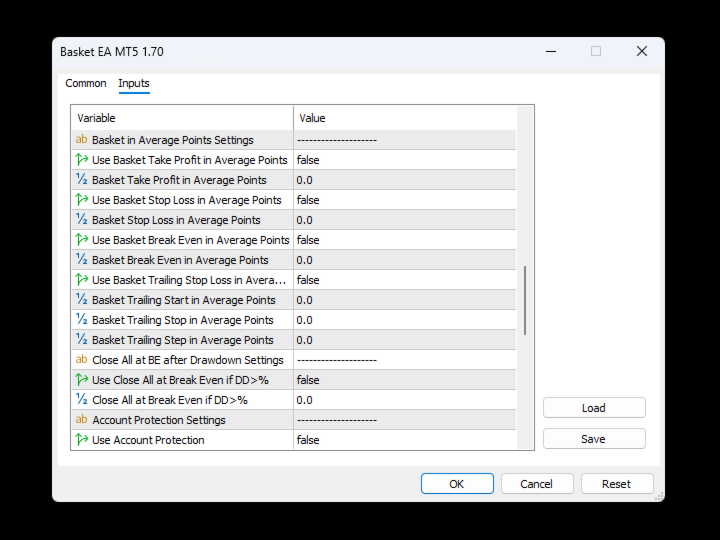
Task: Select the Basket Stop Loss in Average Points label
Action: [176, 220]
